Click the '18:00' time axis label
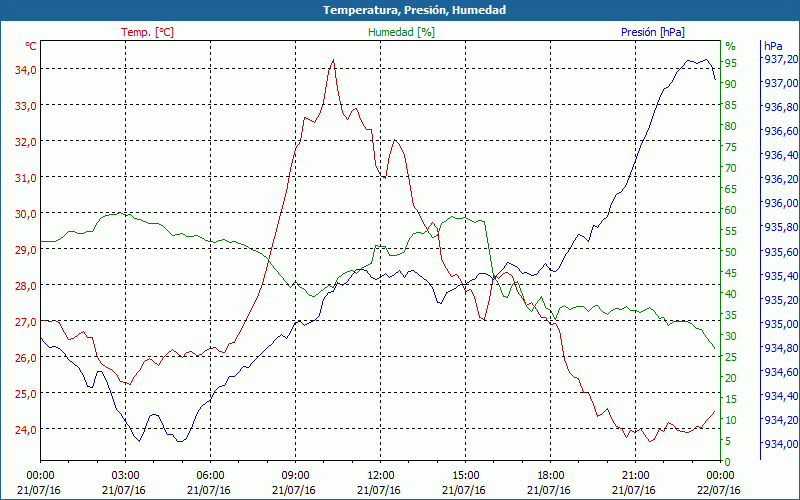The width and height of the screenshot is (800, 500). tap(551, 476)
